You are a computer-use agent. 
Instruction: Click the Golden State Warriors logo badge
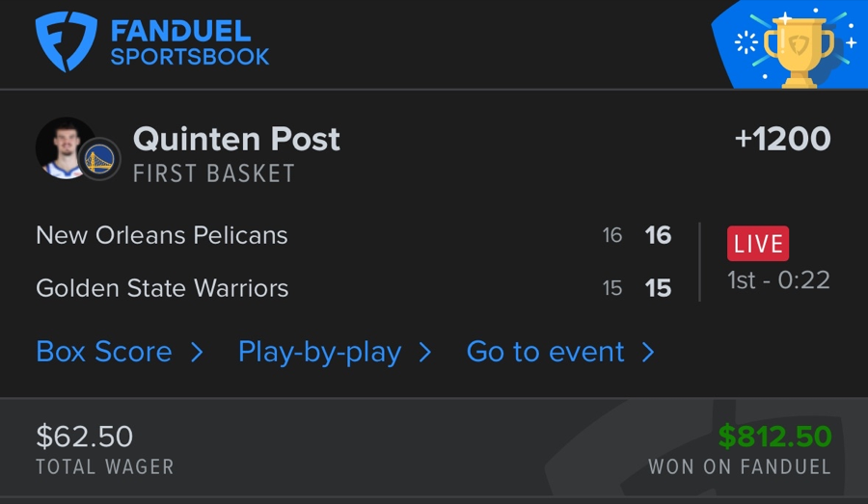99,160
